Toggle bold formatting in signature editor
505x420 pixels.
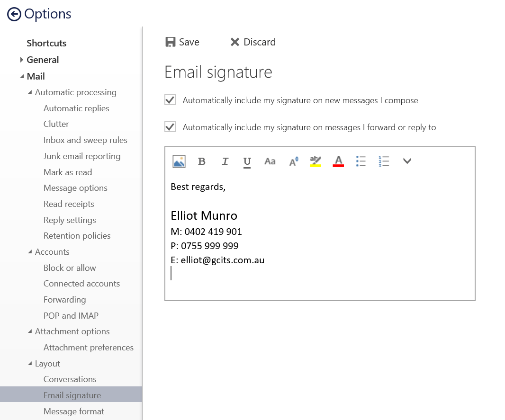tap(202, 161)
